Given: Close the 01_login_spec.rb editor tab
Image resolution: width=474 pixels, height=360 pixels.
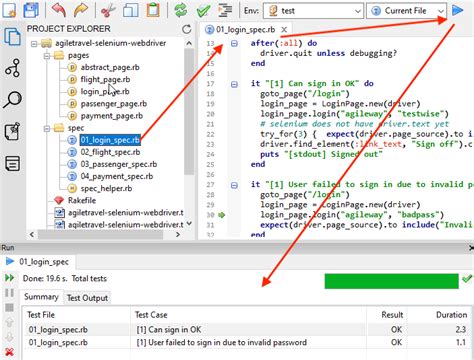Looking at the screenshot, I should tap(284, 30).
